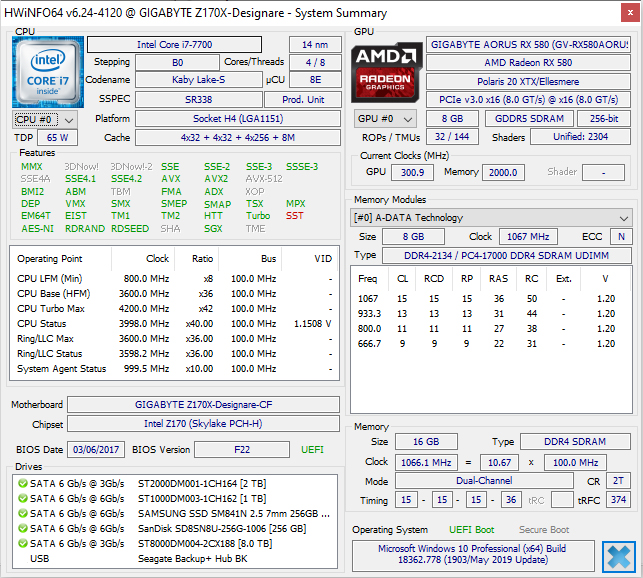This screenshot has width=643, height=578.
Task: Click the AES-NI feature label
Action: 37,228
